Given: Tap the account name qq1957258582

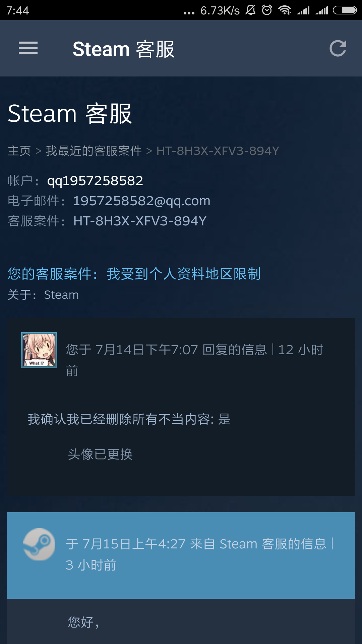Looking at the screenshot, I should click(95, 181).
